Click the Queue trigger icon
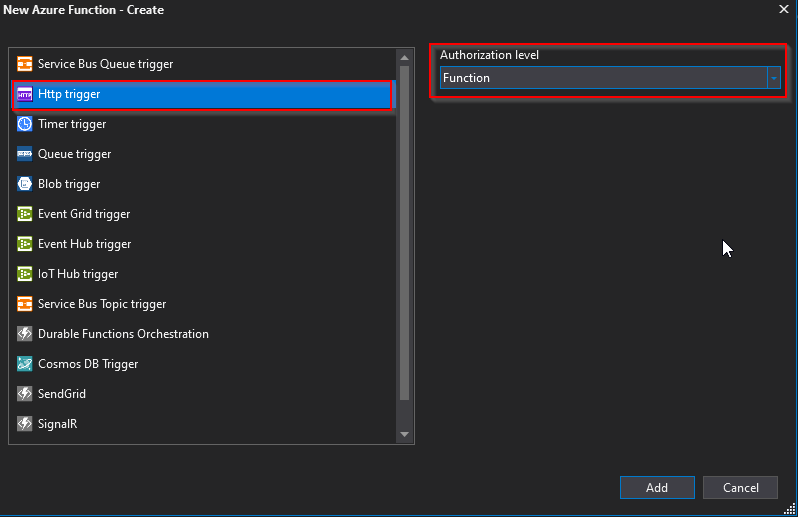Image resolution: width=798 pixels, height=517 pixels. [x=24, y=154]
